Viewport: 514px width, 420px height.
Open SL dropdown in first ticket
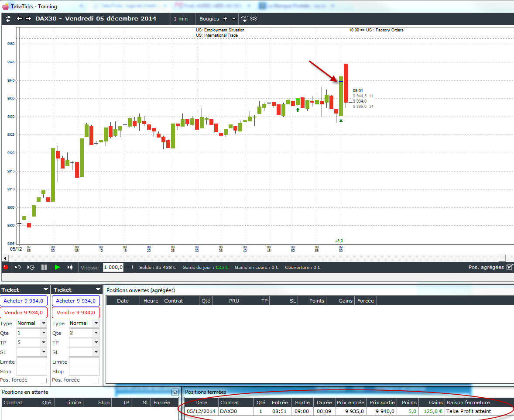[x=44, y=352]
